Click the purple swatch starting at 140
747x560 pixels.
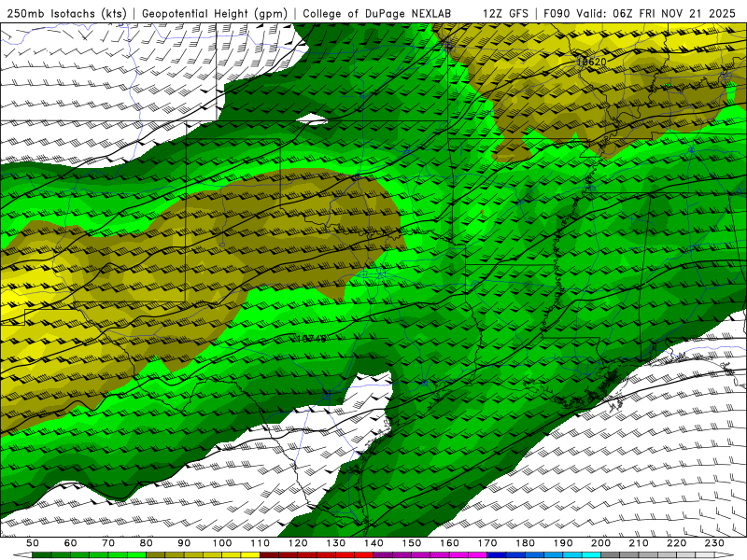[383, 555]
